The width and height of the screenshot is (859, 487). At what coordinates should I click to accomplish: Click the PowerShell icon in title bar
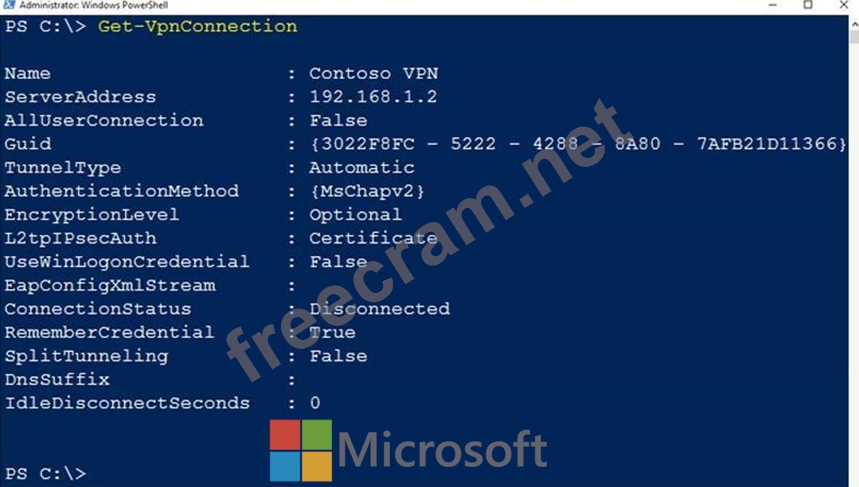coord(9,5)
